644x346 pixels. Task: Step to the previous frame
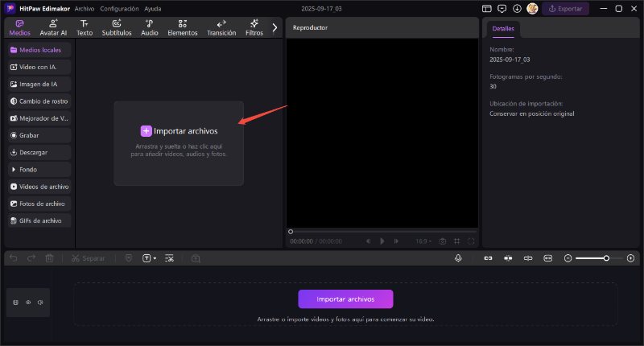[x=369, y=241]
